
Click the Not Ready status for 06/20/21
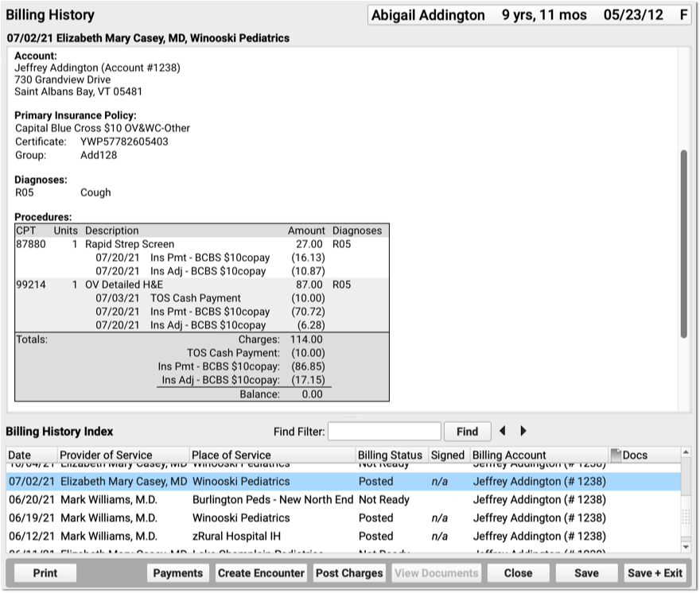[384, 500]
